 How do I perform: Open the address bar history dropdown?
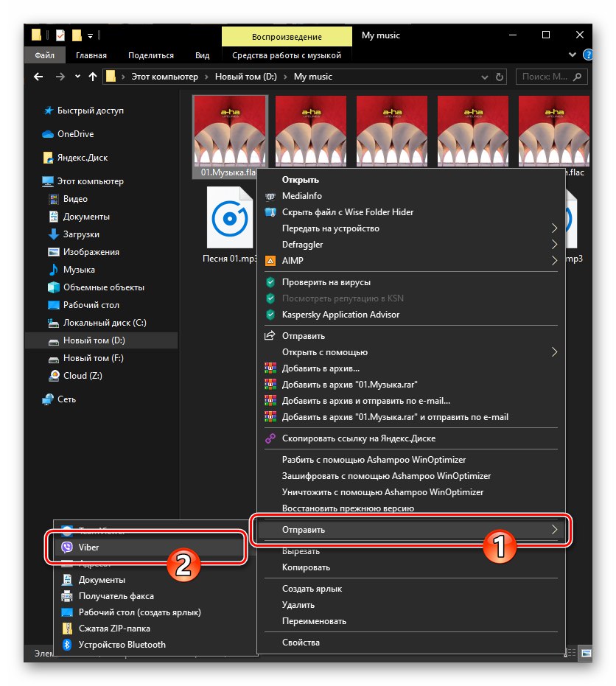click(x=484, y=77)
